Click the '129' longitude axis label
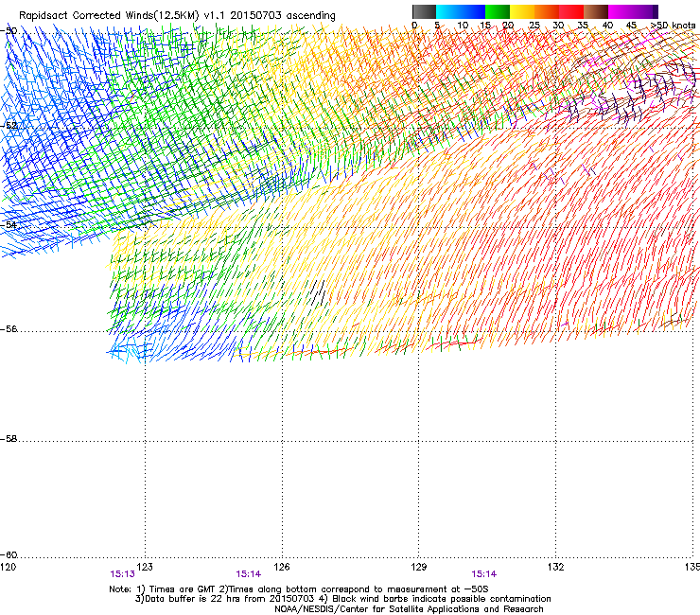 (x=419, y=567)
